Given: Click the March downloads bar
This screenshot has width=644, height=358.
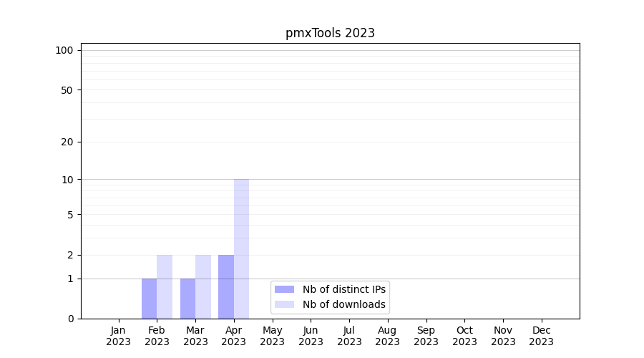Looking at the screenshot, I should click(203, 286).
